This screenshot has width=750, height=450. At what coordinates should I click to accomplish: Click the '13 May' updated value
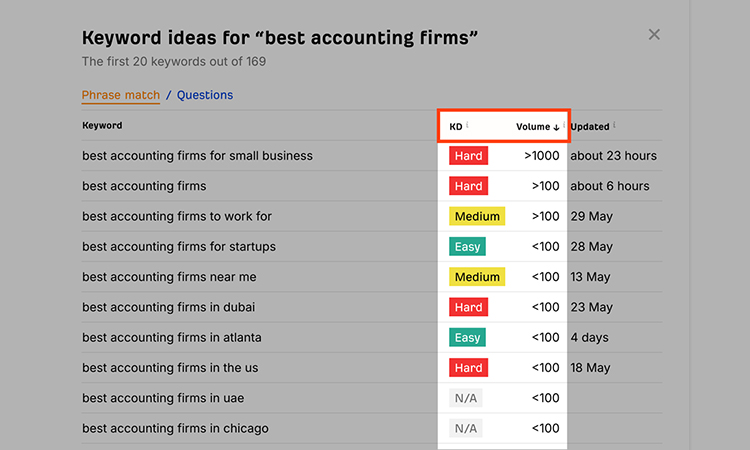tap(590, 277)
